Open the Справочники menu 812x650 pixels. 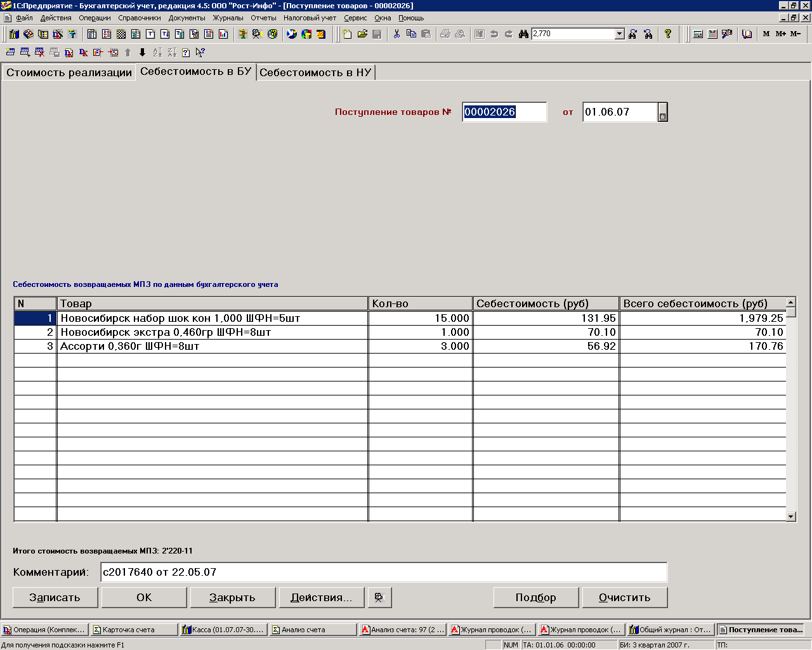(x=139, y=18)
